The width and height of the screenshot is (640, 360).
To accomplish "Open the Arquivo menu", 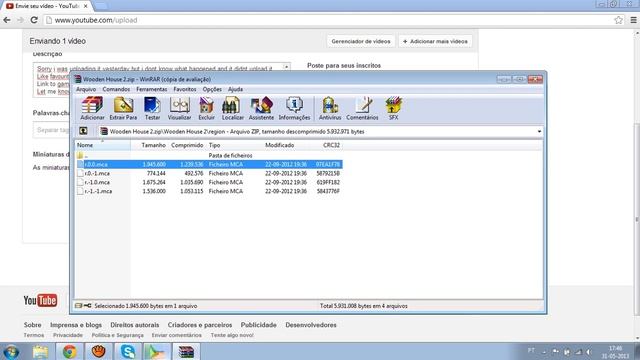I will tap(86, 89).
